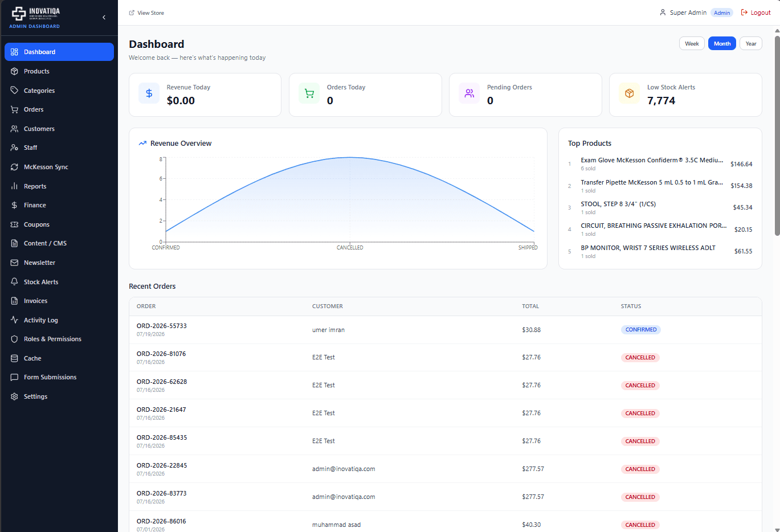This screenshot has height=532, width=780.
Task: Navigate to the Reports menu item
Action: tap(59, 186)
